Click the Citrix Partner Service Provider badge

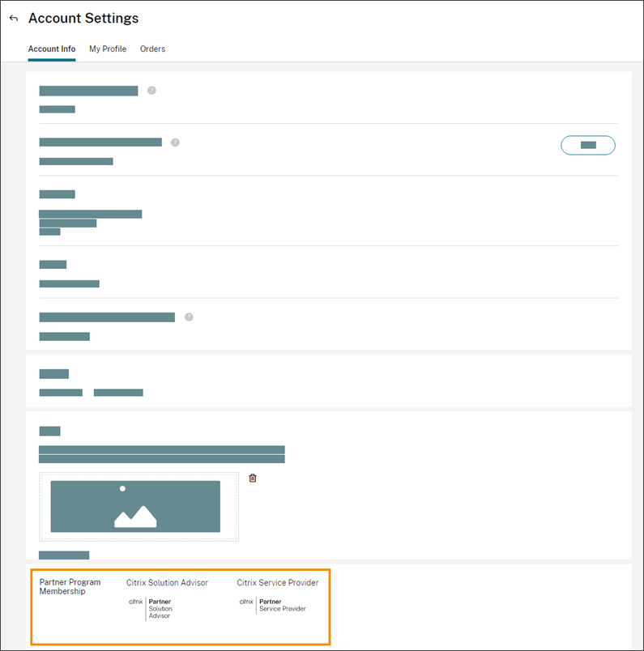(x=272, y=606)
